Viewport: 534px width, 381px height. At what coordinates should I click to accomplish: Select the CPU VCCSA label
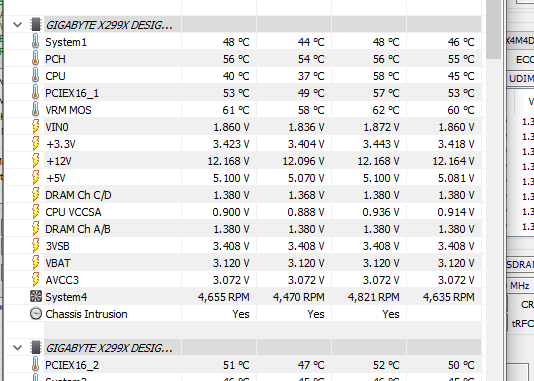pos(73,212)
